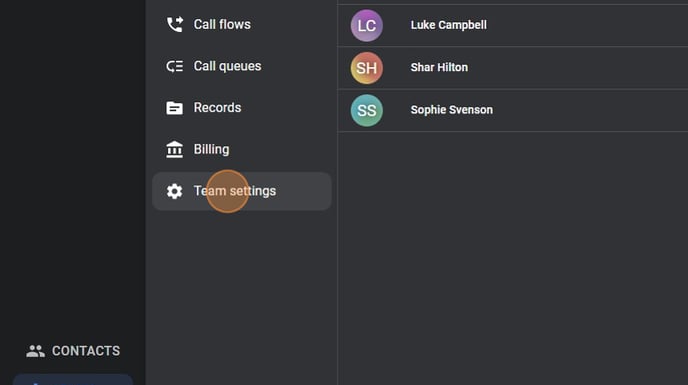Open the Billing section

click(x=241, y=149)
